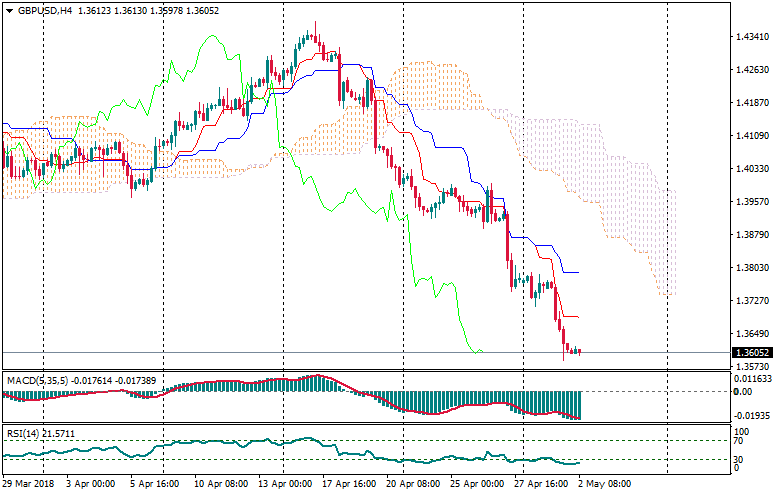
Task: Click the dotted Ichimoku cloud's far right edge
Action: (x=674, y=240)
